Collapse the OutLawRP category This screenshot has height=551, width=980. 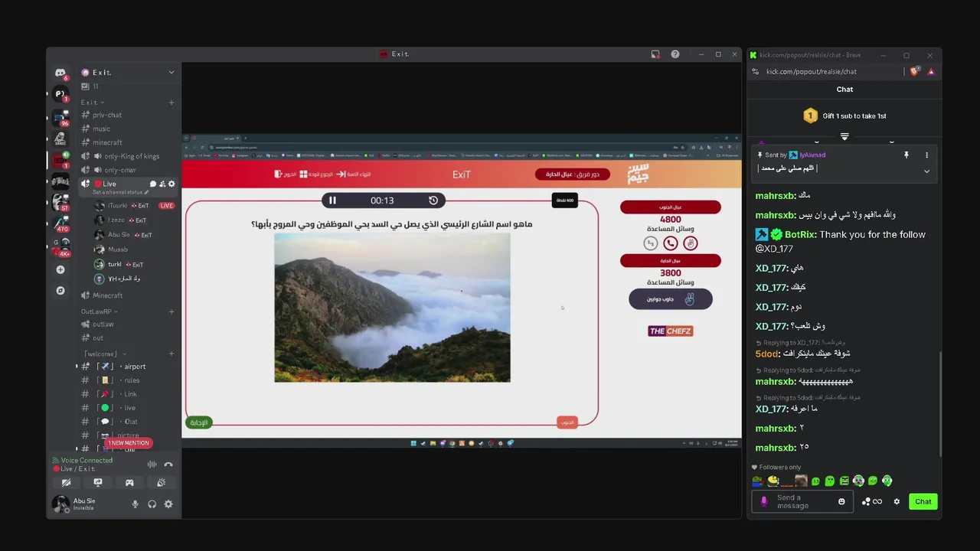tap(100, 311)
